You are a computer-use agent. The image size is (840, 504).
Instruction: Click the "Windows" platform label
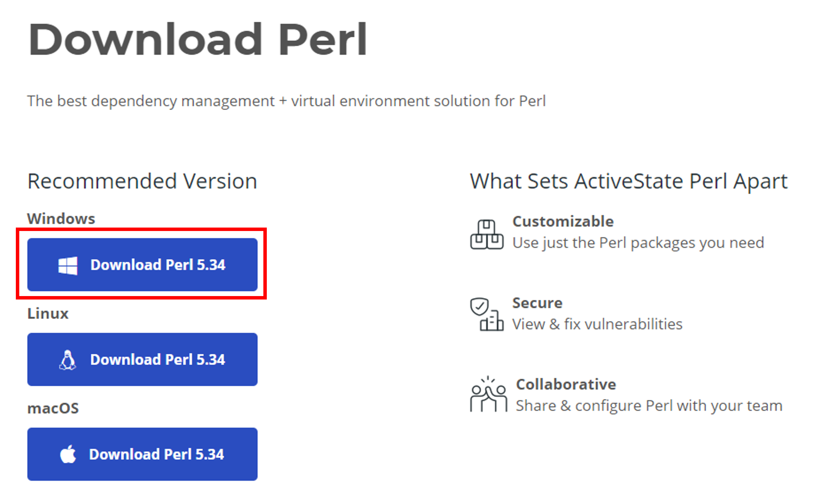[61, 219]
